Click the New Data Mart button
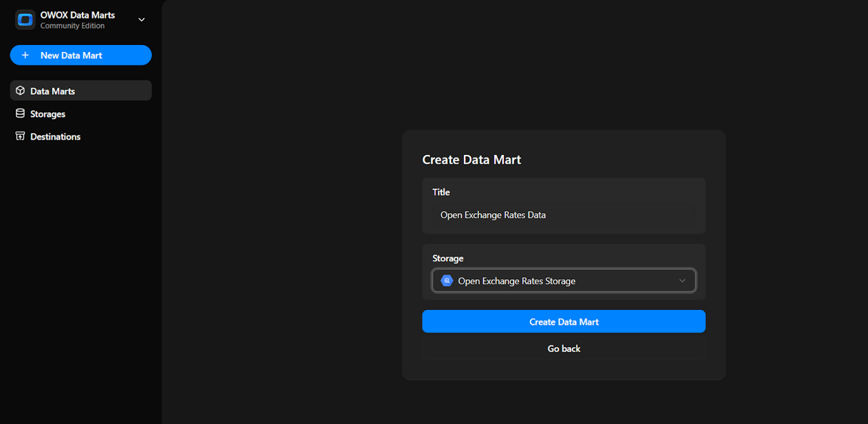868x424 pixels. [81, 55]
